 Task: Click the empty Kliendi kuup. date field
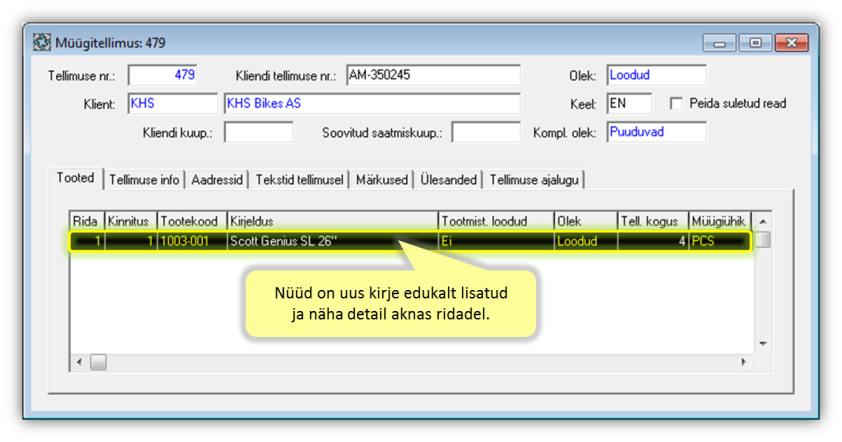tap(259, 132)
